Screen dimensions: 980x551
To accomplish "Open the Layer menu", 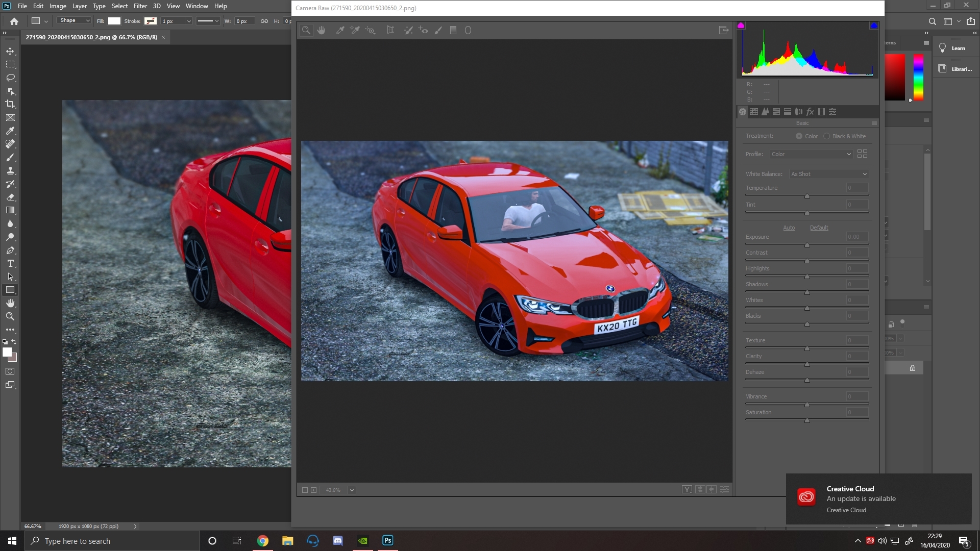I will coord(79,6).
